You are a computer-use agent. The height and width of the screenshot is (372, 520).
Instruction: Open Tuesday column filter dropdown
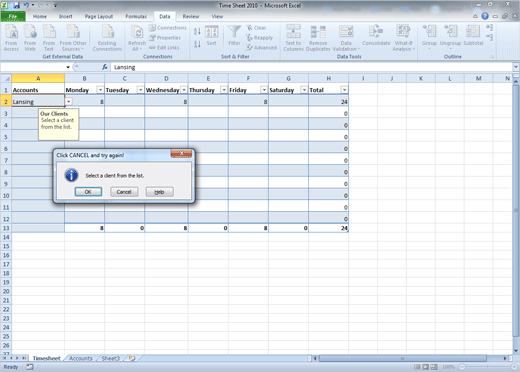click(140, 90)
